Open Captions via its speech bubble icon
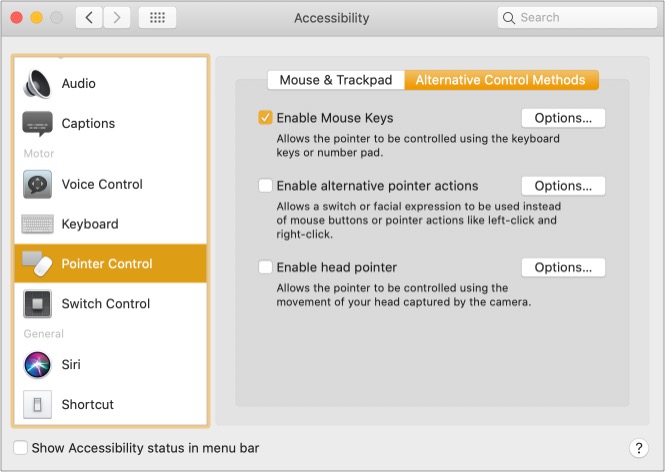This screenshot has height=472, width=665. coord(37,124)
